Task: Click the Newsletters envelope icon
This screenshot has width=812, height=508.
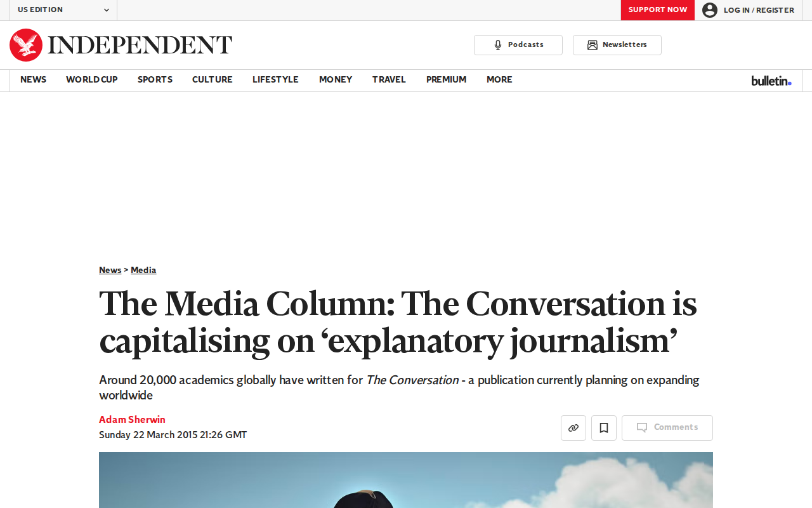Action: 593,45
